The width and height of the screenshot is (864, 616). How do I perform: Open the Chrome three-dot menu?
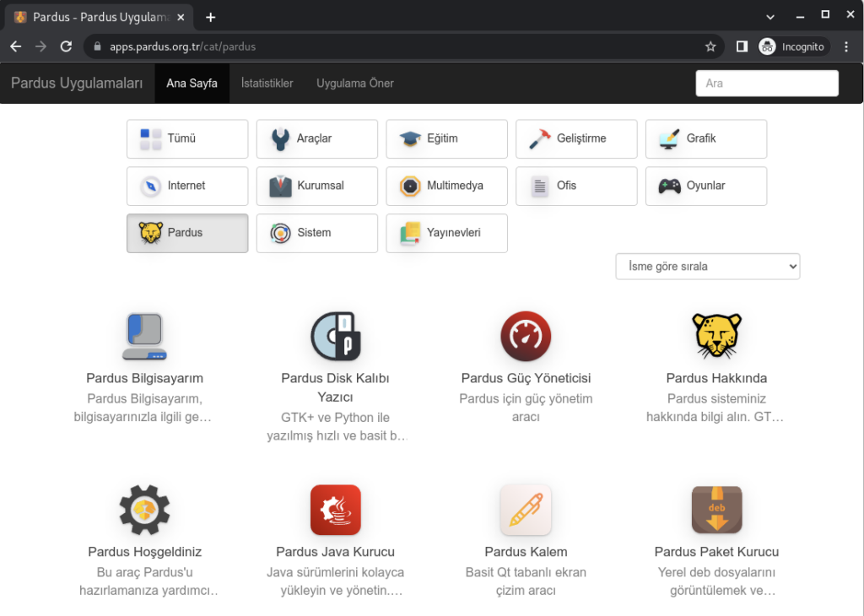tap(846, 47)
